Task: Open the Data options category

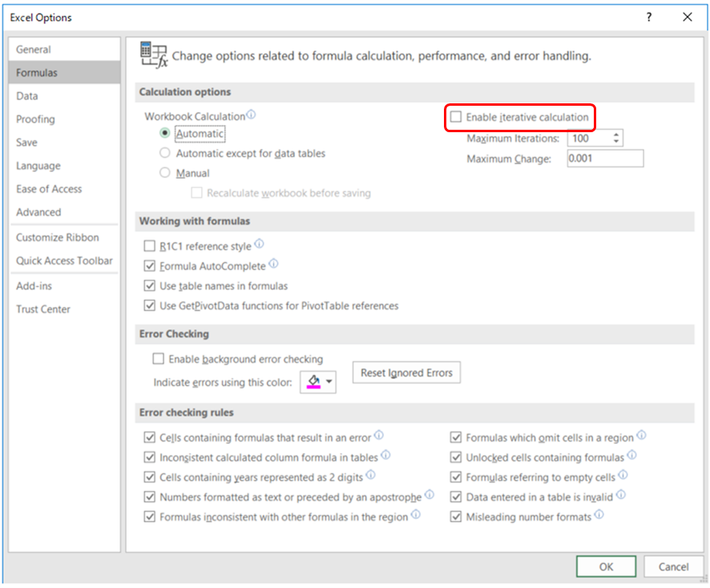Action: (64, 96)
